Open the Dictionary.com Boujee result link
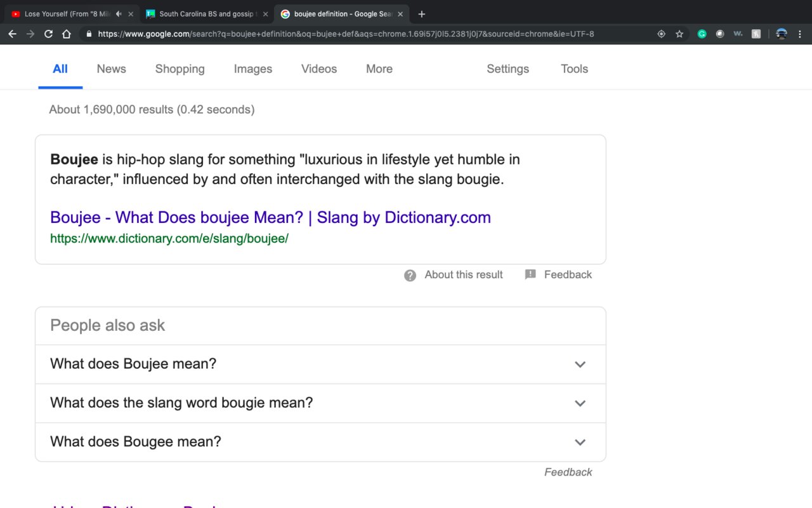This screenshot has width=812, height=508. pos(271,217)
